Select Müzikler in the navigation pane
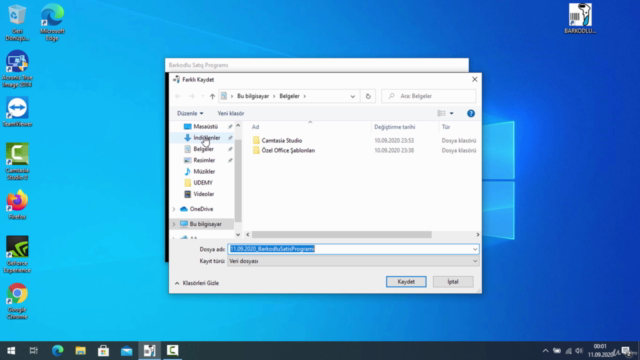This screenshot has width=640, height=360. pos(204,171)
